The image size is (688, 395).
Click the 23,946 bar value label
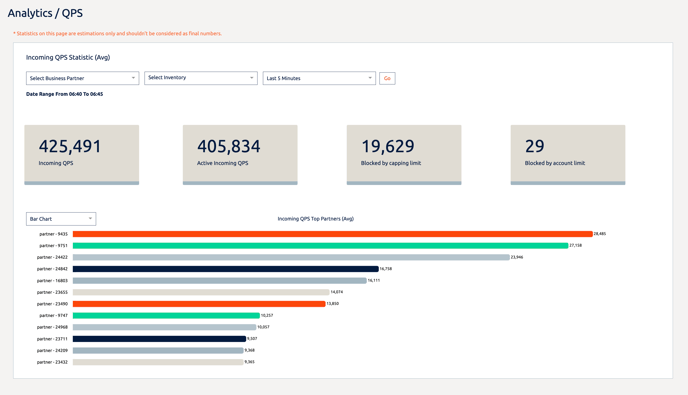[517, 257]
